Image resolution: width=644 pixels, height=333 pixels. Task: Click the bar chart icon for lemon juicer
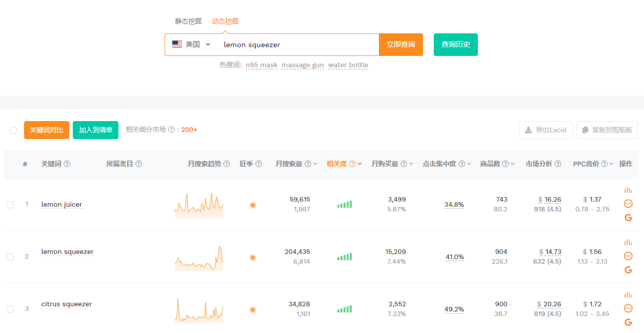(x=628, y=190)
